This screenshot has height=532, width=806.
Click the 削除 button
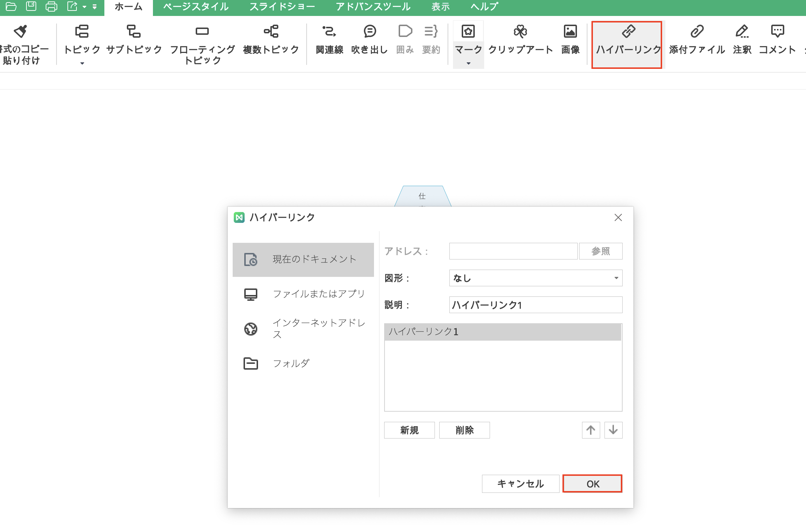464,430
